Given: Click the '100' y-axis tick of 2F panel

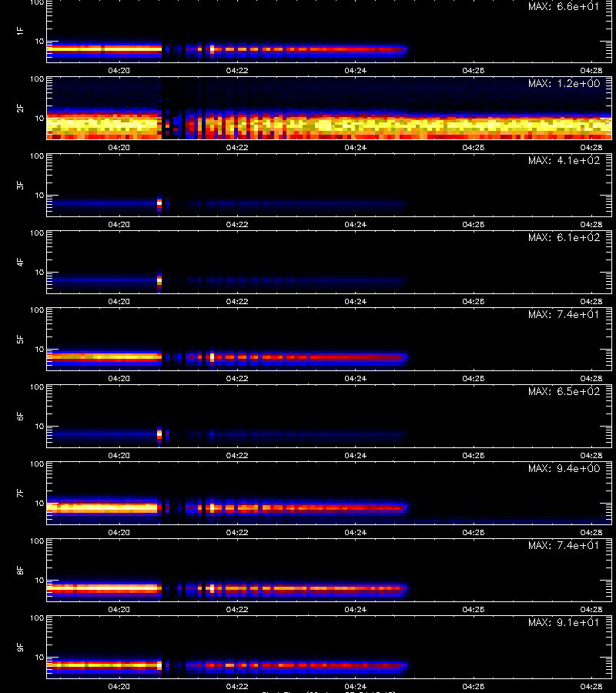Looking at the screenshot, I should (x=37, y=79).
